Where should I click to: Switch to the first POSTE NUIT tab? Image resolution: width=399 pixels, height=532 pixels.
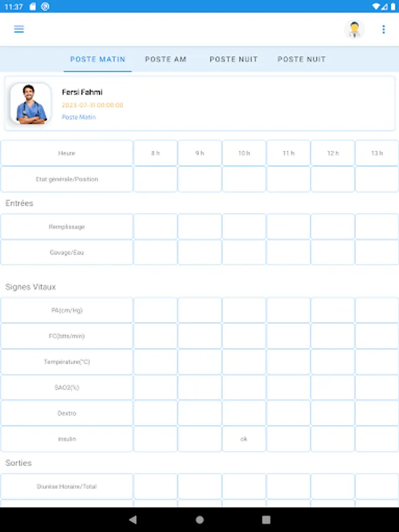(x=233, y=59)
